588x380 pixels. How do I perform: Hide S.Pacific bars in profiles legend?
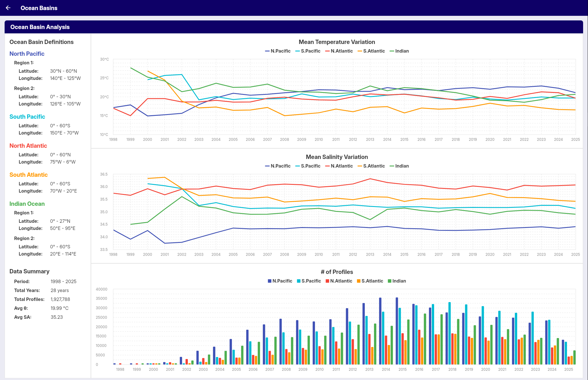(x=309, y=281)
